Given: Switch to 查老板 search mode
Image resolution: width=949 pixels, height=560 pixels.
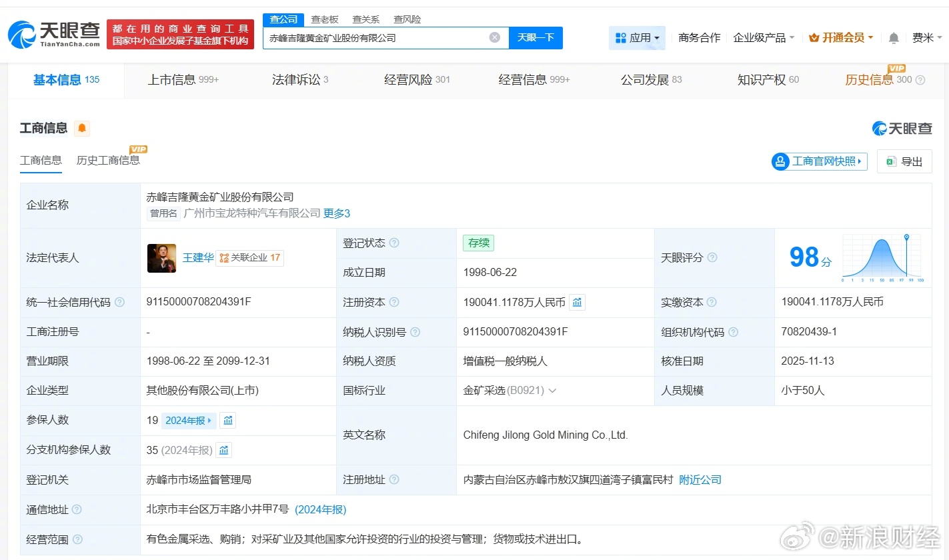Looking at the screenshot, I should tap(325, 19).
